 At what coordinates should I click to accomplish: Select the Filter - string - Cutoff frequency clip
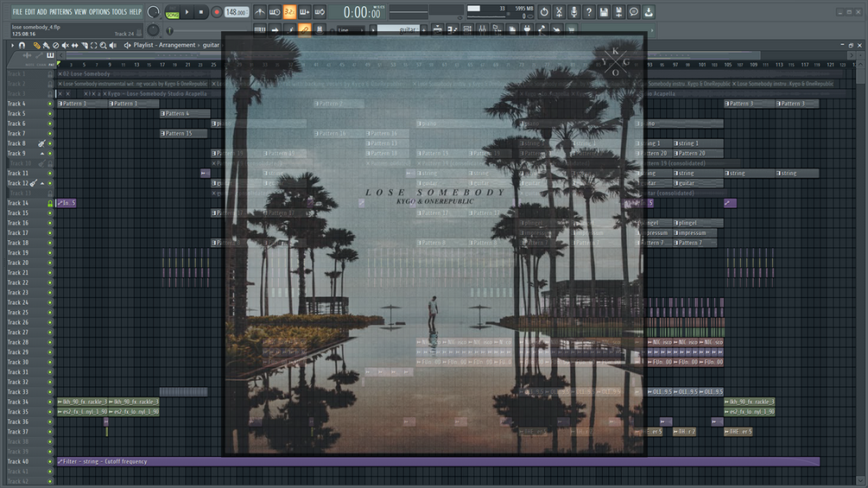pyautogui.click(x=438, y=461)
